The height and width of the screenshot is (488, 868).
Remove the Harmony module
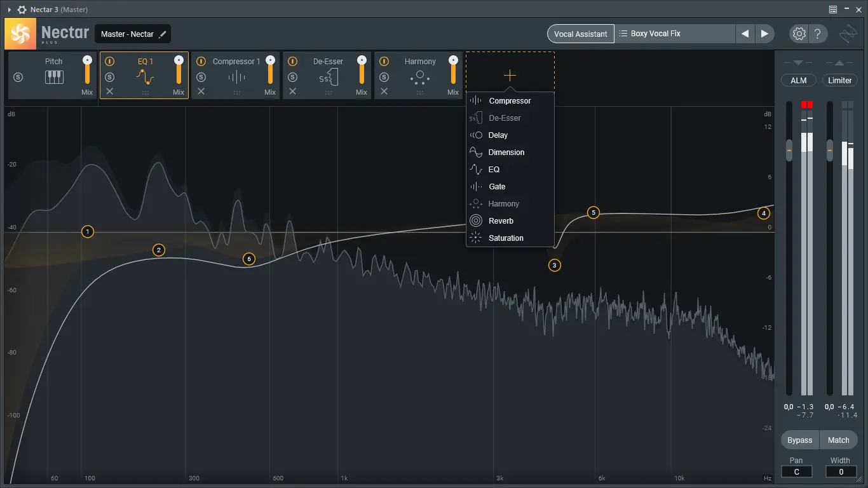click(x=384, y=91)
